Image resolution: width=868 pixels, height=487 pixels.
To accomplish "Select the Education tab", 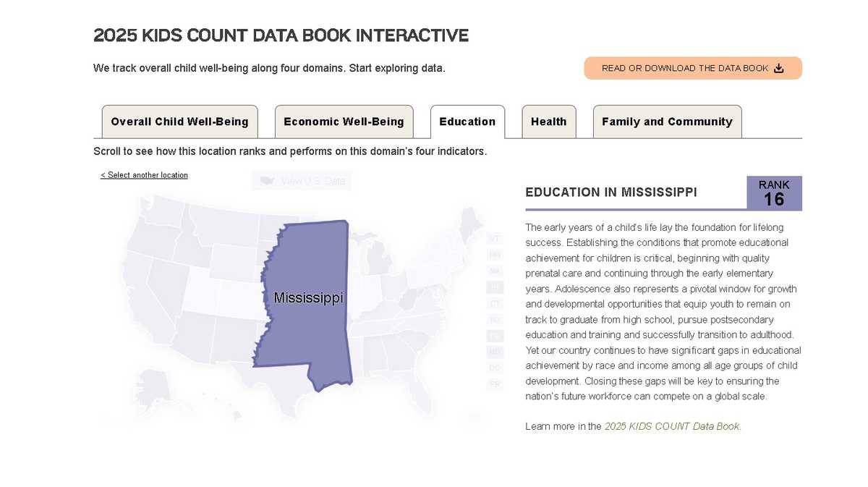I will [467, 122].
